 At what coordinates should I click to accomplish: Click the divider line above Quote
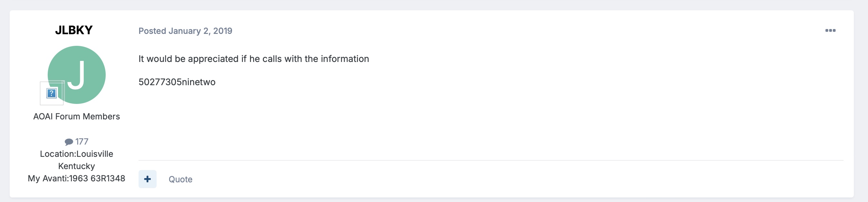(x=491, y=160)
